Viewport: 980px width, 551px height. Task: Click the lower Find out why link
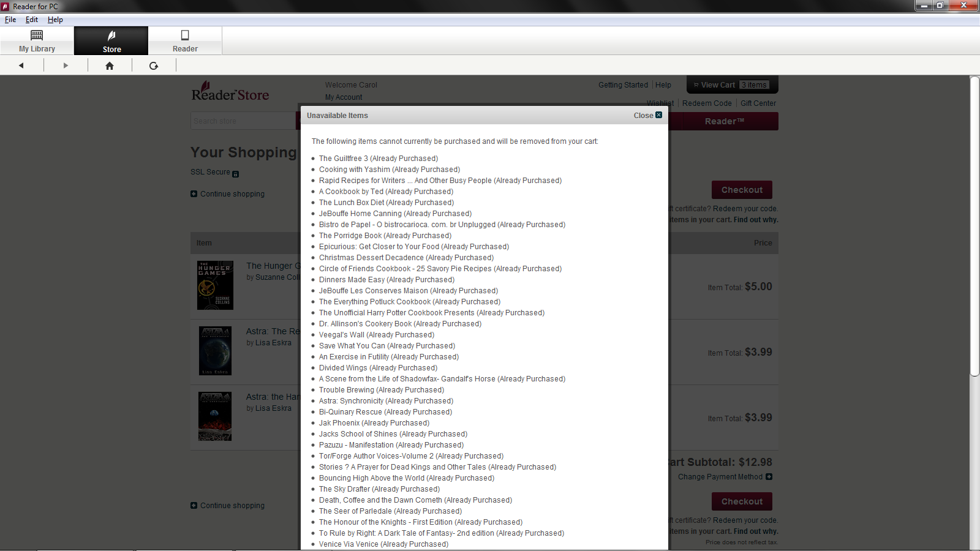[x=756, y=531]
